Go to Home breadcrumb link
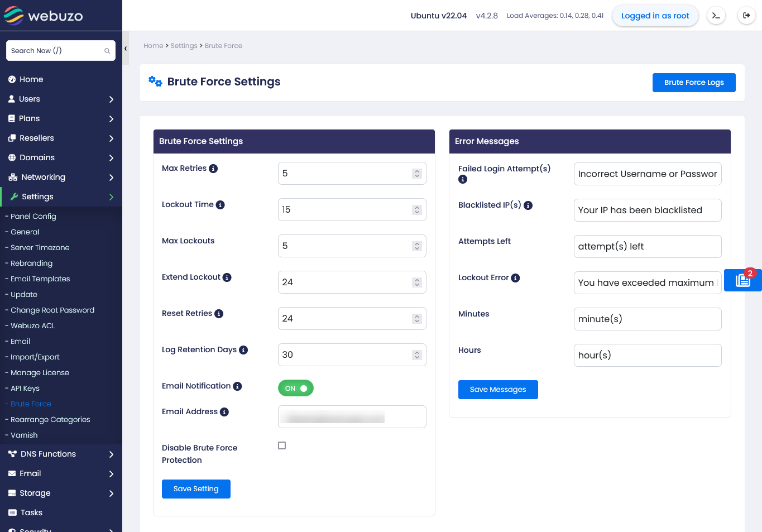The image size is (762, 532). 153,46
